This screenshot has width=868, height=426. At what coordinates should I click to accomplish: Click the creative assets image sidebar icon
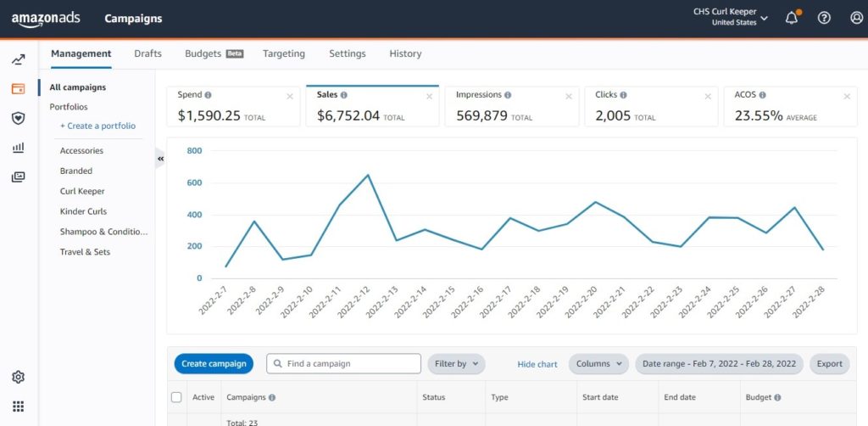(x=18, y=177)
